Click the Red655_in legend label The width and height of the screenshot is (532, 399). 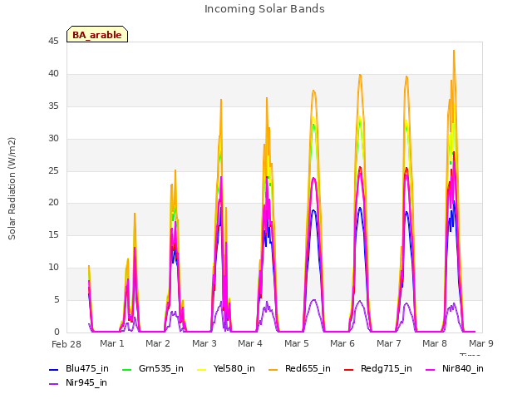308,369
